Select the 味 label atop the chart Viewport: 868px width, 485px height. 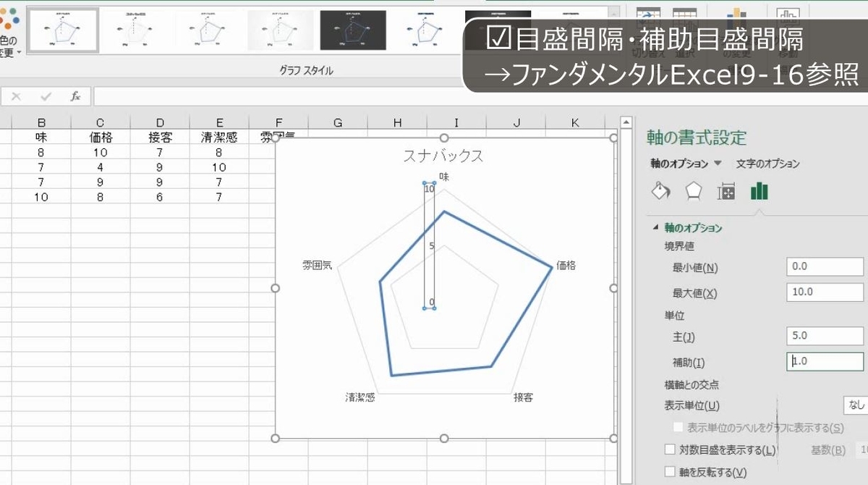(444, 176)
